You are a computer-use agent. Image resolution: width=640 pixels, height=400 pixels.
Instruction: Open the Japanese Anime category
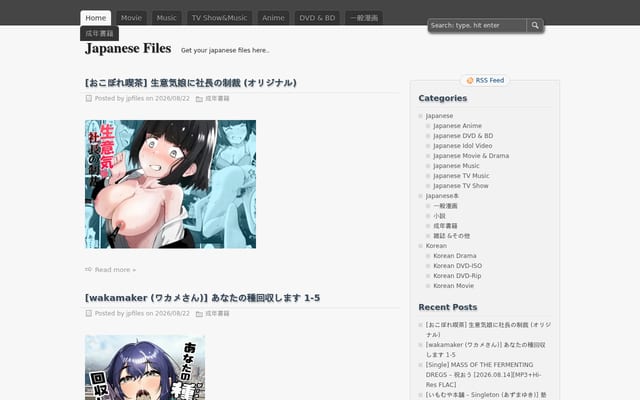[457, 126]
